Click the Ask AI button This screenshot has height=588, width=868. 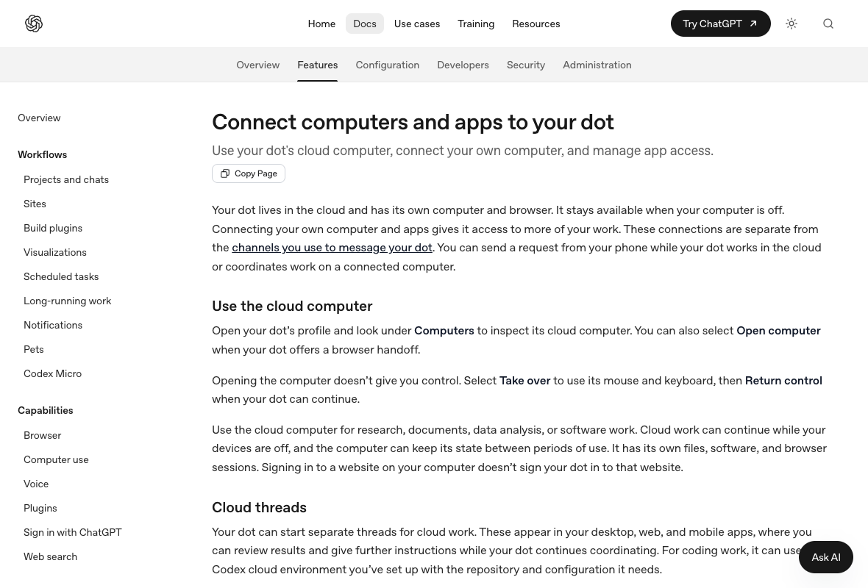pyautogui.click(x=826, y=557)
